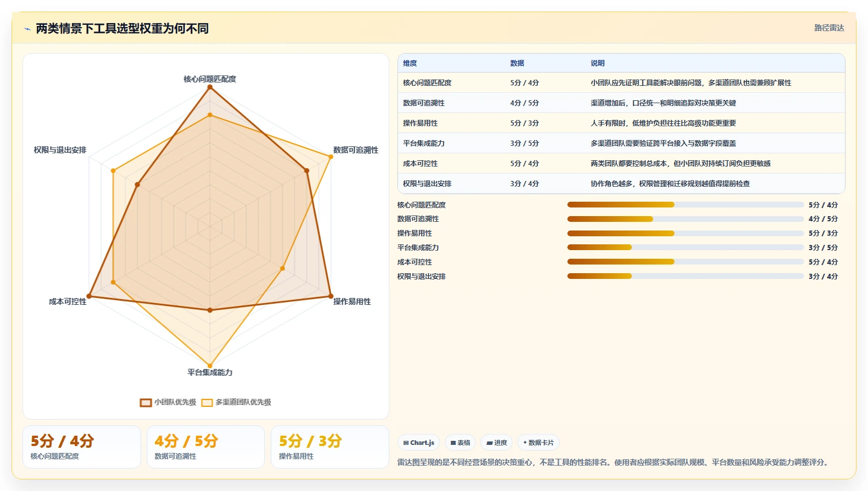The image size is (868, 491).
Task: Click the header icon beside the title
Action: pyautogui.click(x=27, y=29)
